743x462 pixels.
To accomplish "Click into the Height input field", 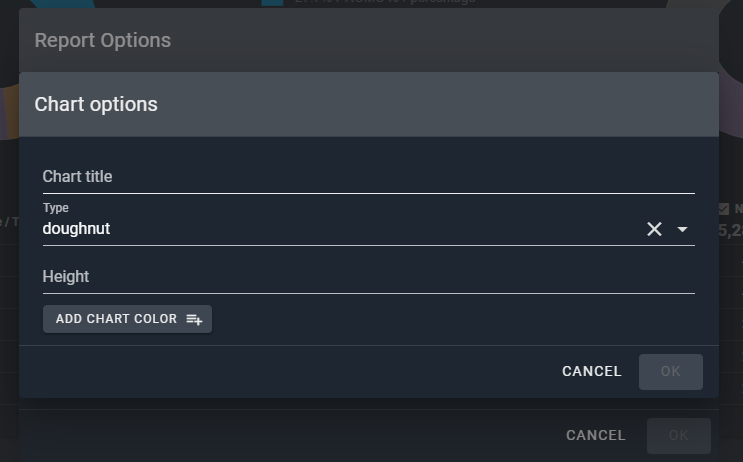I will point(368,277).
